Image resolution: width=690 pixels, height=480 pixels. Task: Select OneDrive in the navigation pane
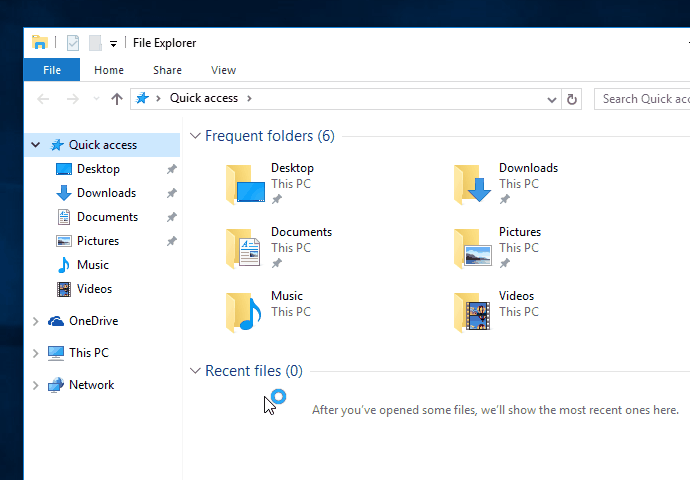pyautogui.click(x=92, y=321)
